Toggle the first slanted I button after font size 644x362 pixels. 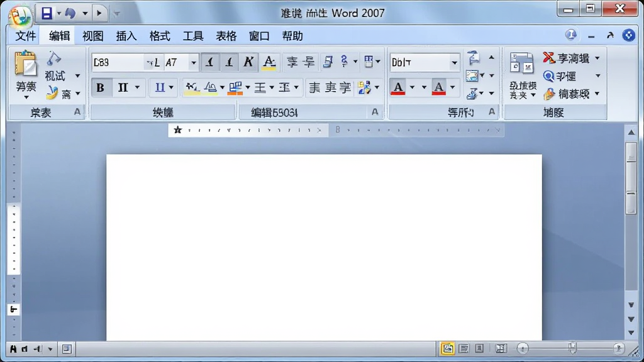210,62
